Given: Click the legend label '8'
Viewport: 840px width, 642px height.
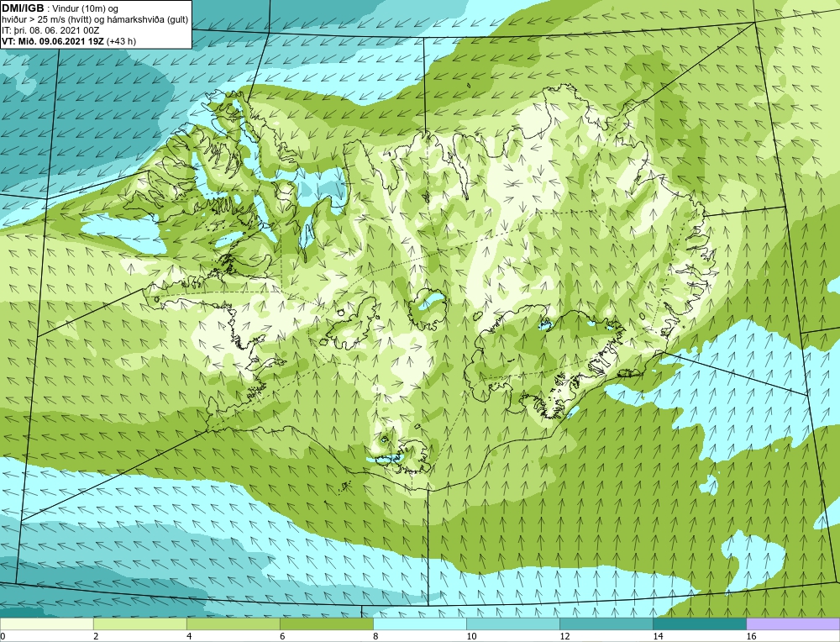Looking at the screenshot, I should 375,636.
